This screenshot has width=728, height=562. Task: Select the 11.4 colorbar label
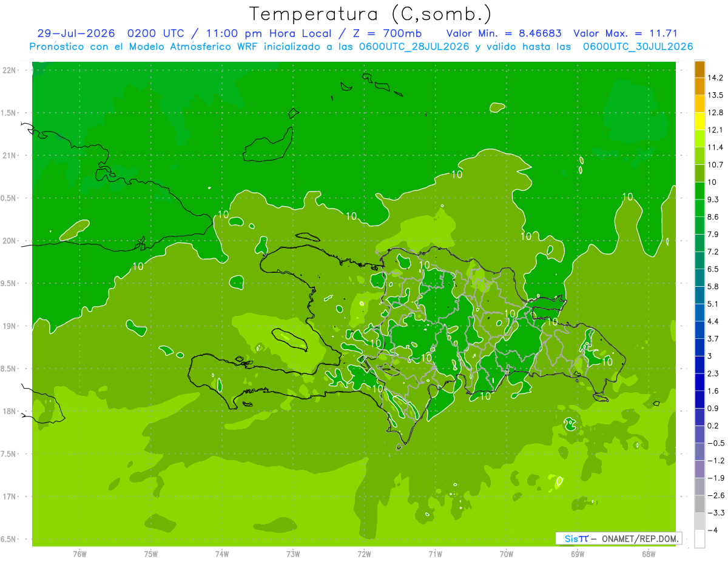pyautogui.click(x=715, y=147)
